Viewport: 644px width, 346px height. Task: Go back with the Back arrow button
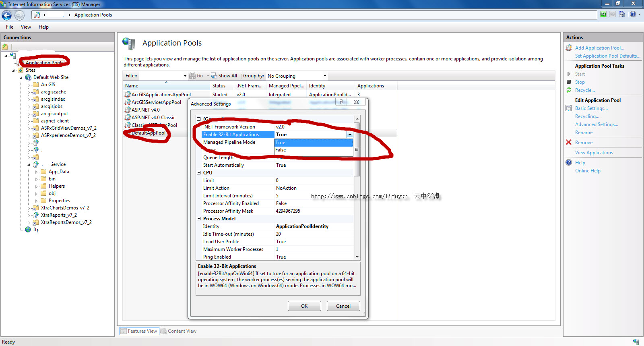[7, 15]
